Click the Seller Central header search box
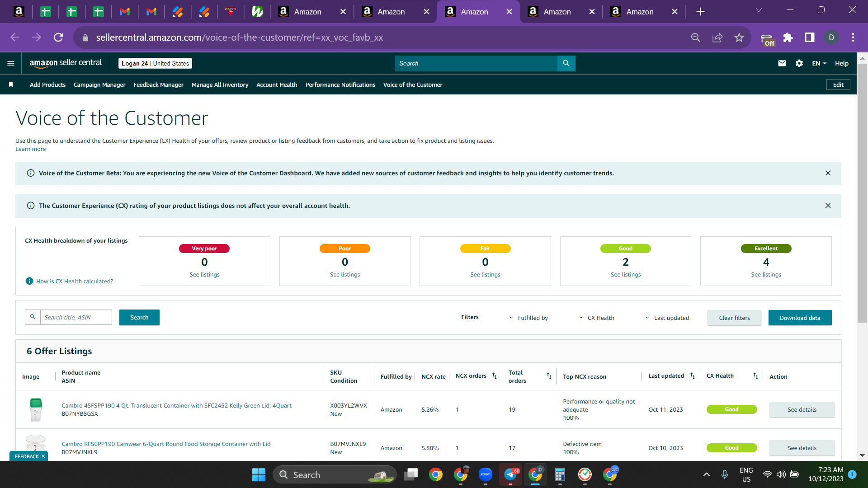 476,63
